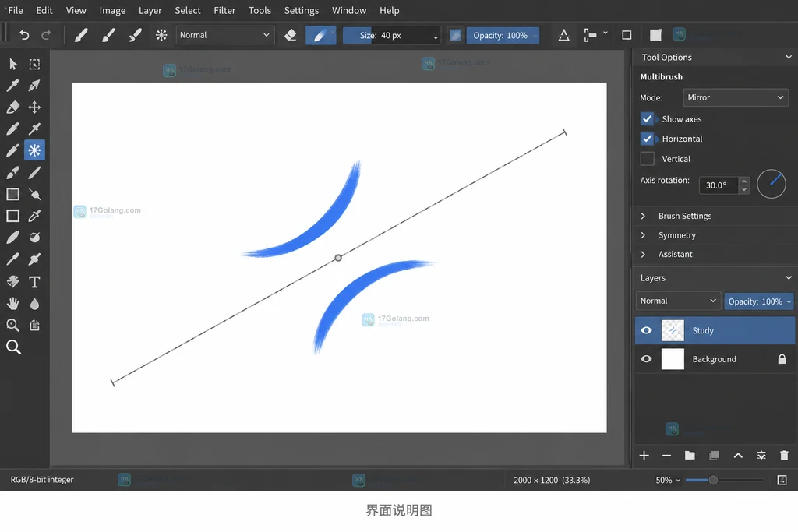Enable the Vertical mirror checkbox
Screen dimensions: 798x532
(x=647, y=159)
